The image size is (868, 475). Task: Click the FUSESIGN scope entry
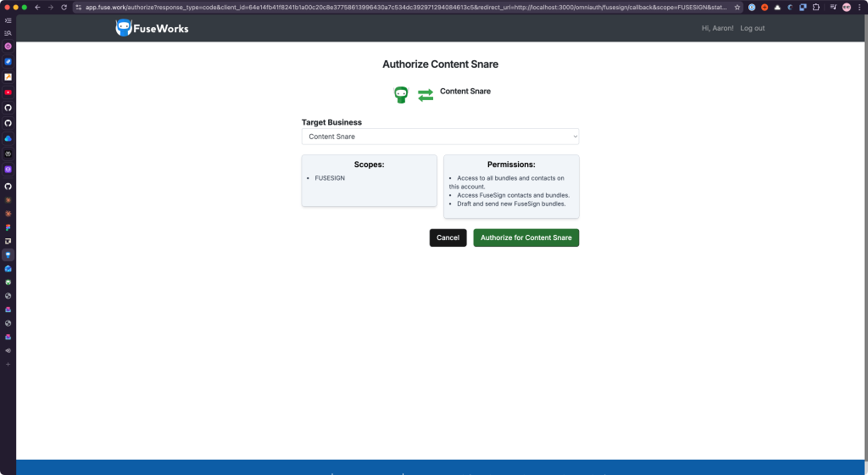click(330, 178)
